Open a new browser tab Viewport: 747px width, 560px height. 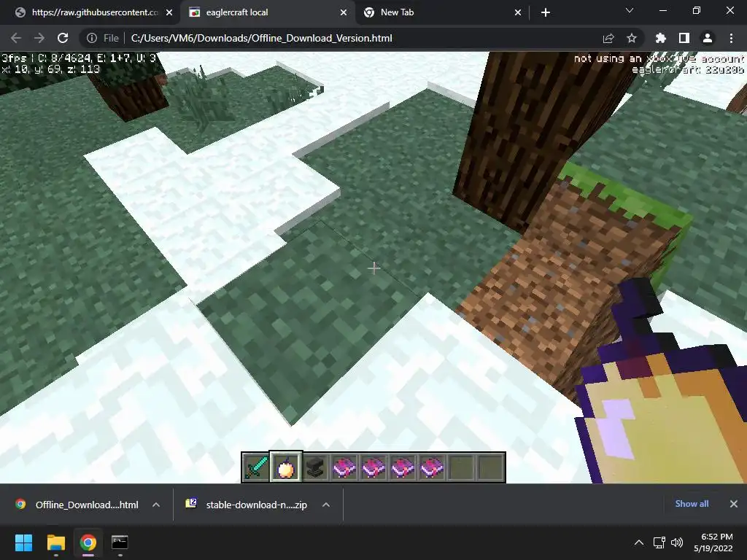coord(546,12)
